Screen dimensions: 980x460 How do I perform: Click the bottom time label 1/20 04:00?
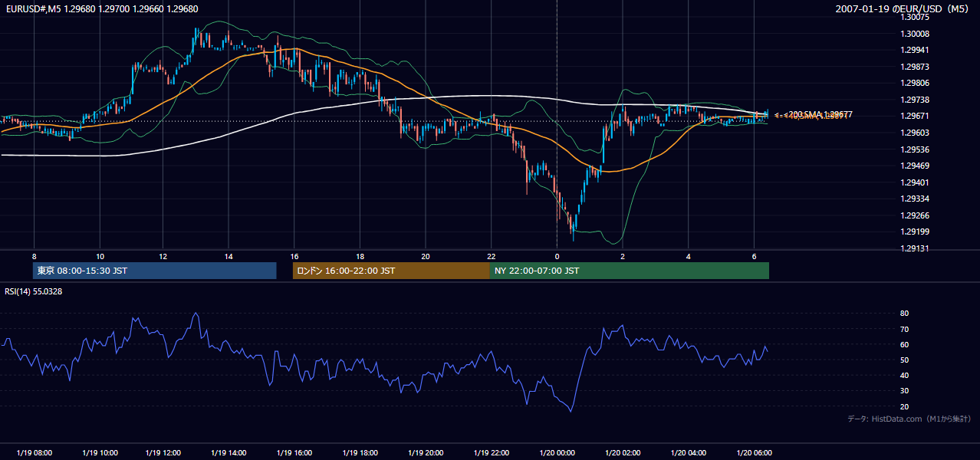688,453
